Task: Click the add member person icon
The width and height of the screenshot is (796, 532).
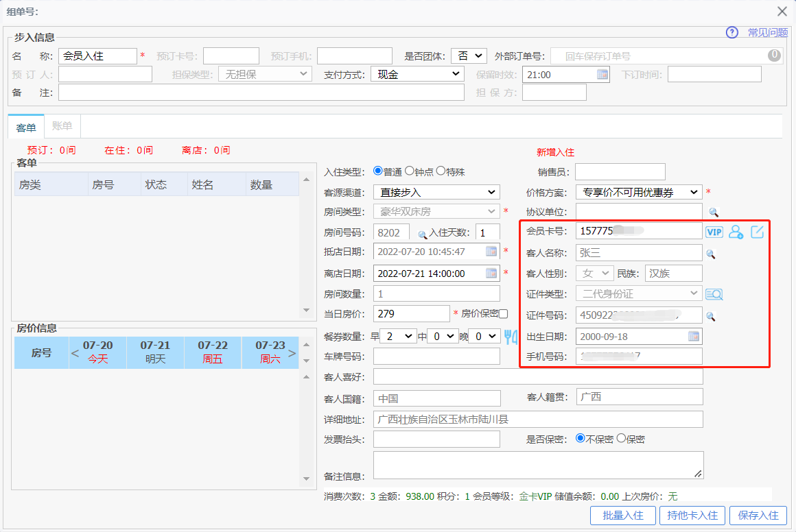Action: click(x=736, y=232)
